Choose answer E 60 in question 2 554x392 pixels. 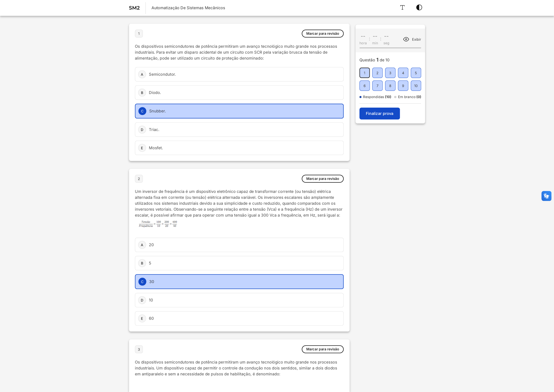(239, 318)
